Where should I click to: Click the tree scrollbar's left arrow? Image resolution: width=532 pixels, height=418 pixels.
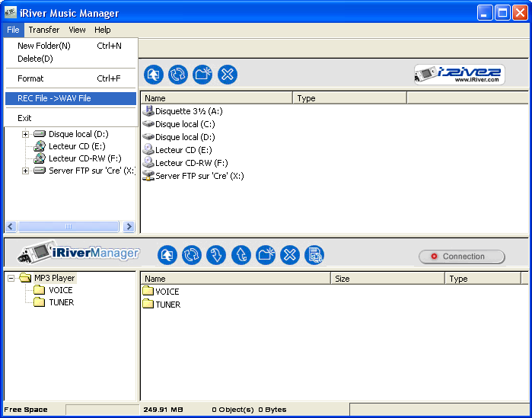[11, 226]
